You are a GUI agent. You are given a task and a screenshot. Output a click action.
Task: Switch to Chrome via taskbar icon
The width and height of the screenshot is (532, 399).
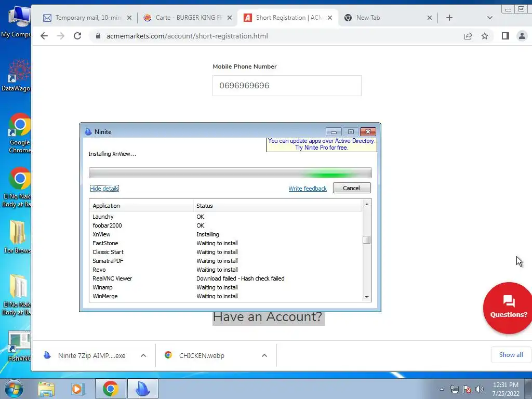click(x=110, y=389)
